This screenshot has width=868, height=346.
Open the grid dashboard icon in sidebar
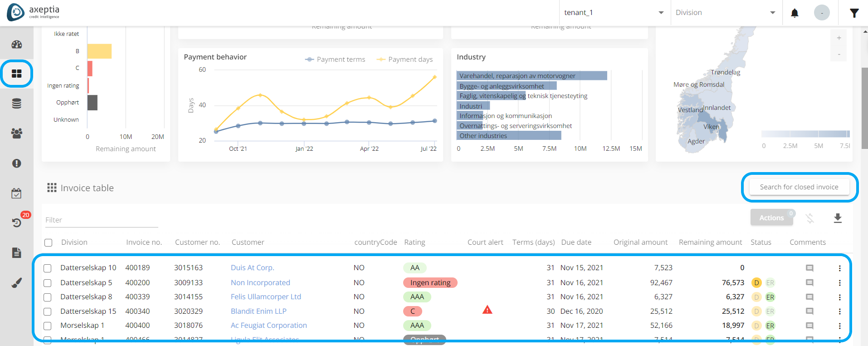(x=17, y=74)
